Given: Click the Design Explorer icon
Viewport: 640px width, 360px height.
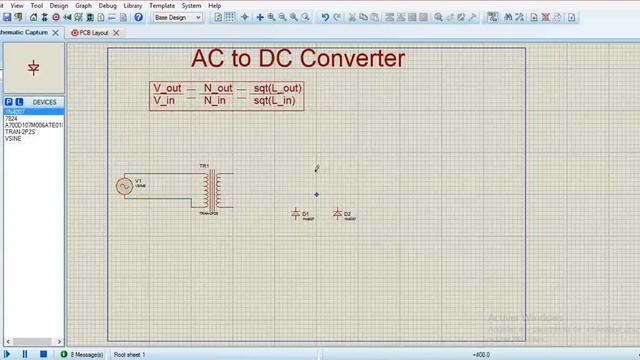Looking at the screenshot, I should point(90,17).
